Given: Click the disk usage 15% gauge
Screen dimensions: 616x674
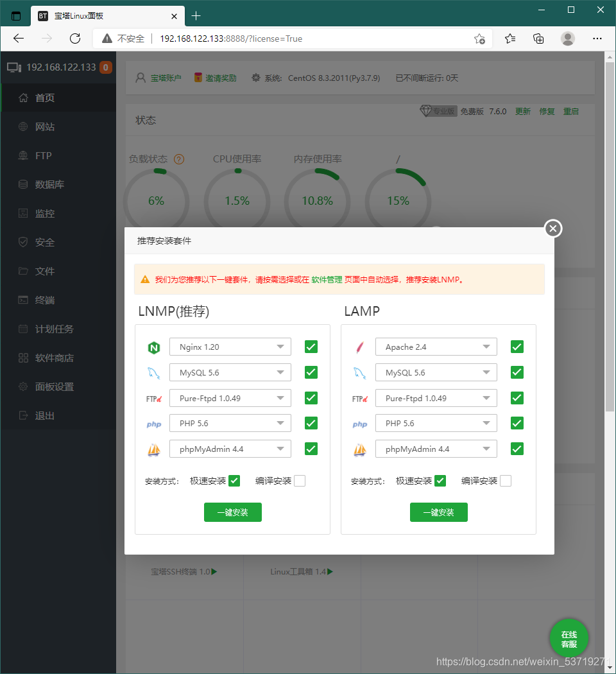Looking at the screenshot, I should [398, 200].
